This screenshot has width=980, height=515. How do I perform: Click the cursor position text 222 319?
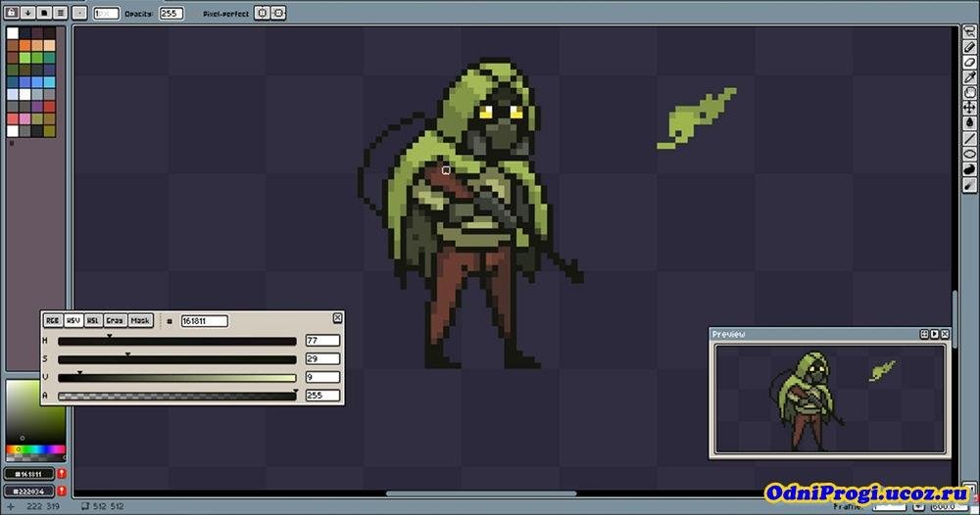[x=43, y=506]
